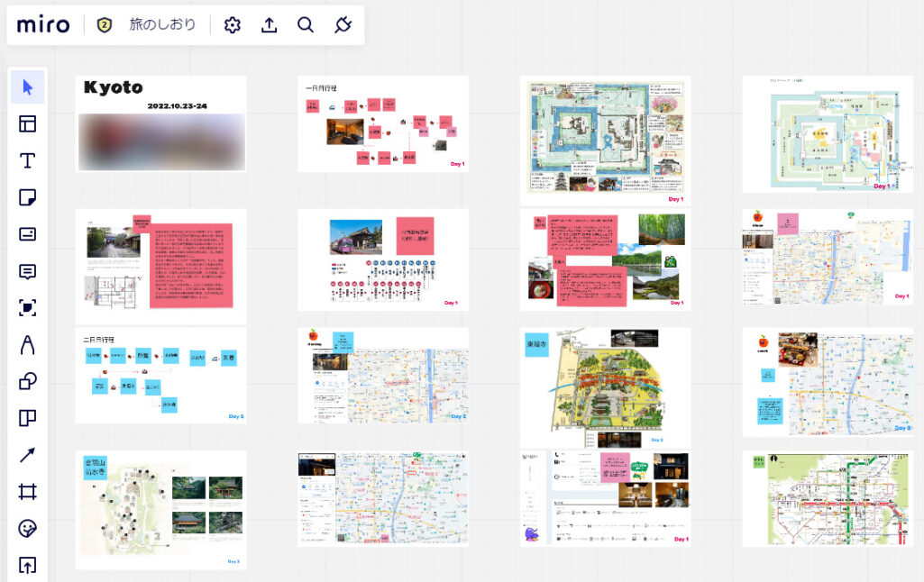Click the date text 2022.10.23-24
This screenshot has width=924, height=582.
pos(178,106)
